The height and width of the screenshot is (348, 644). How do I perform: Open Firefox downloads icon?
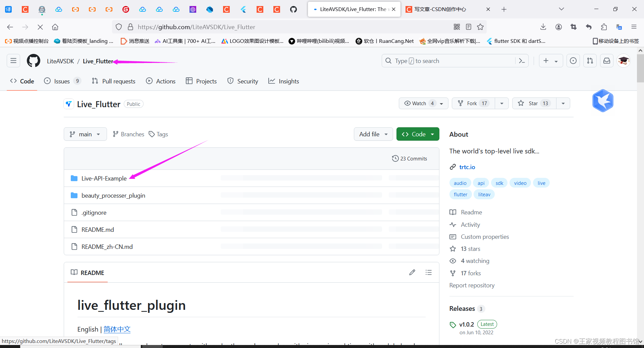(543, 27)
